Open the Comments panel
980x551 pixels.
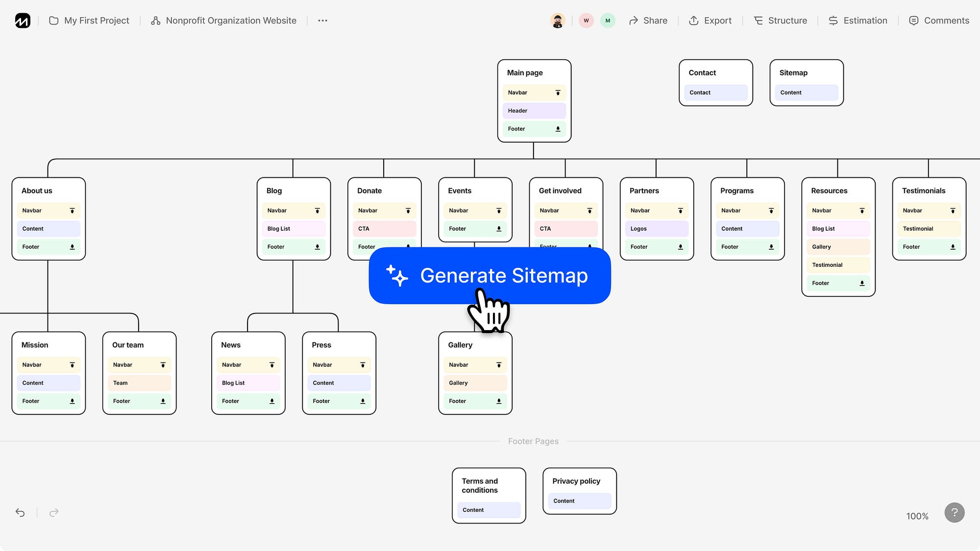point(939,21)
